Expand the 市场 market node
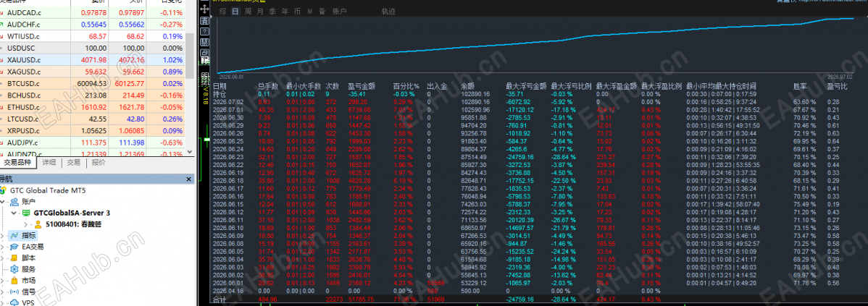 pyautogui.click(x=4, y=281)
